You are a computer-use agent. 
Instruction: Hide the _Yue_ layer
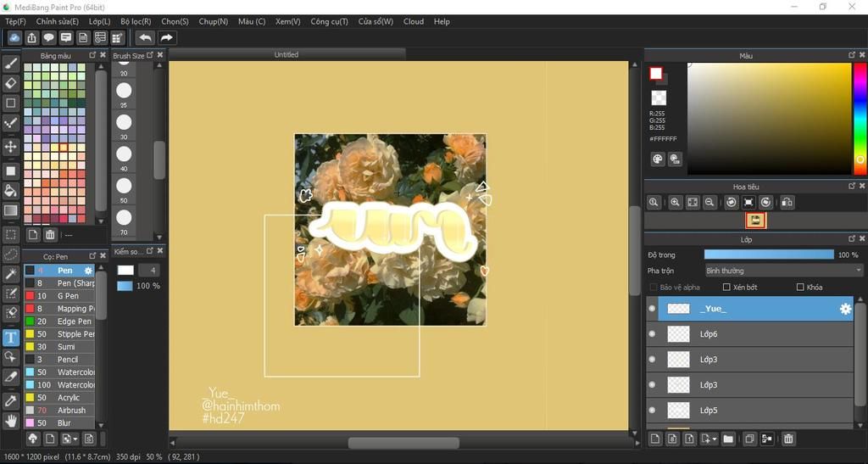click(x=652, y=309)
